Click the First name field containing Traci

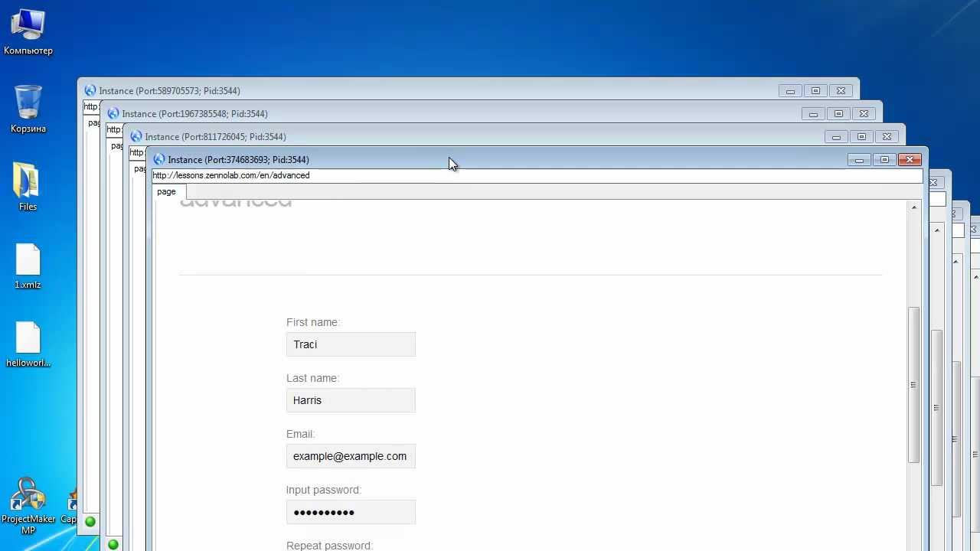[351, 344]
